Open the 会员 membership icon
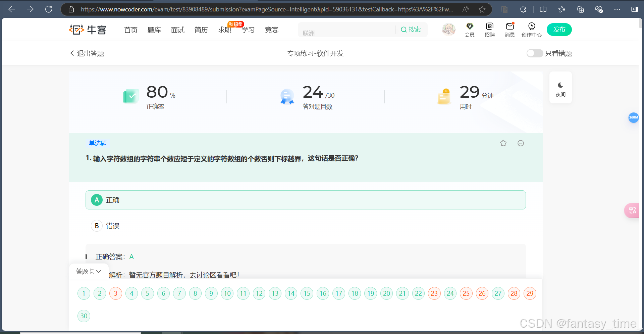644x334 pixels. pos(469,30)
